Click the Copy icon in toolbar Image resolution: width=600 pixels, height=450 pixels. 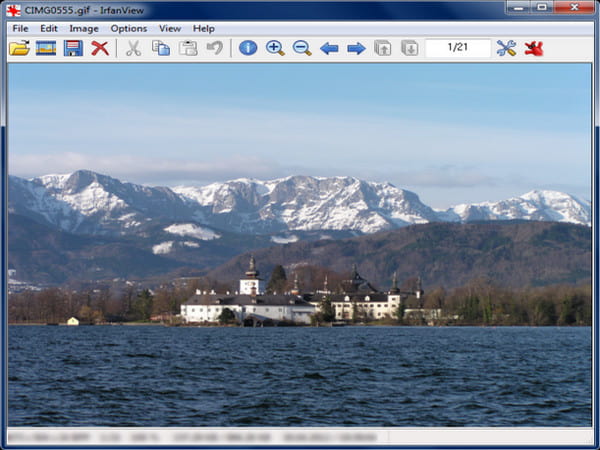click(160, 48)
